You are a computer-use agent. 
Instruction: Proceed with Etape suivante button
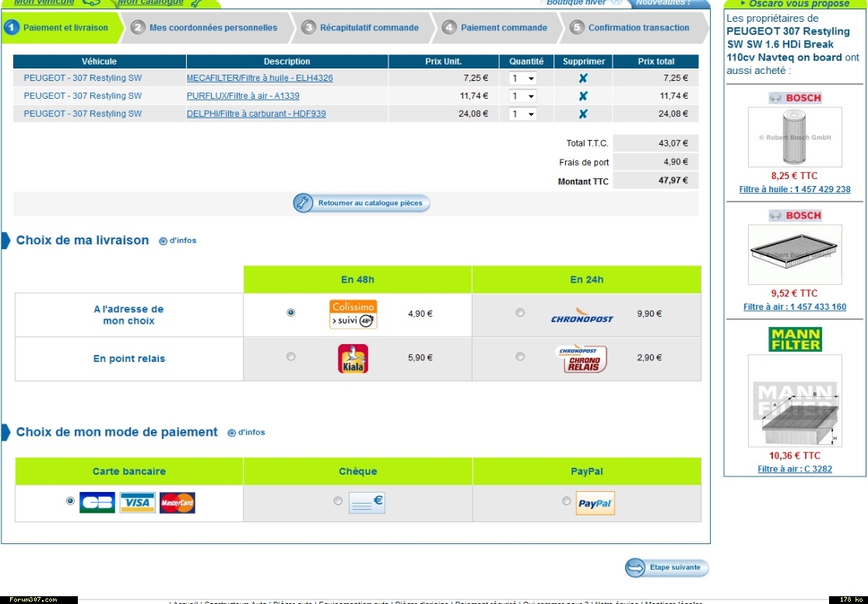click(x=667, y=568)
